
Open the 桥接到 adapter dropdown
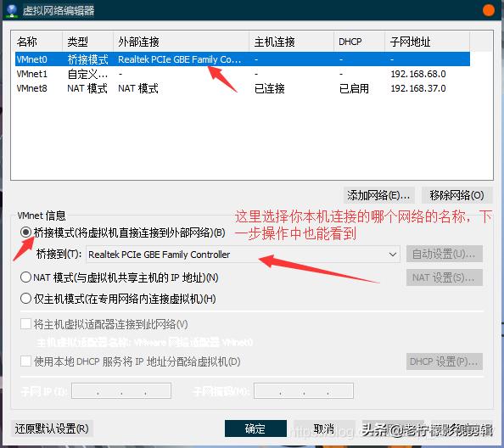[x=243, y=255]
